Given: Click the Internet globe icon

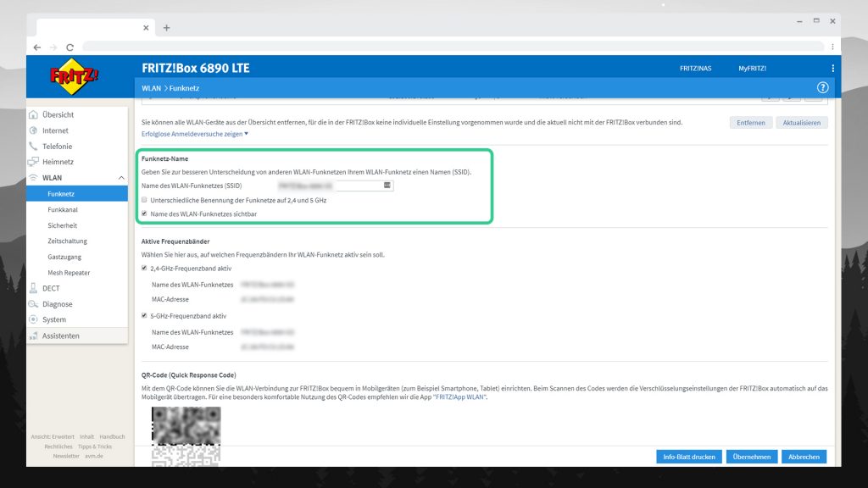Looking at the screenshot, I should tap(33, 130).
